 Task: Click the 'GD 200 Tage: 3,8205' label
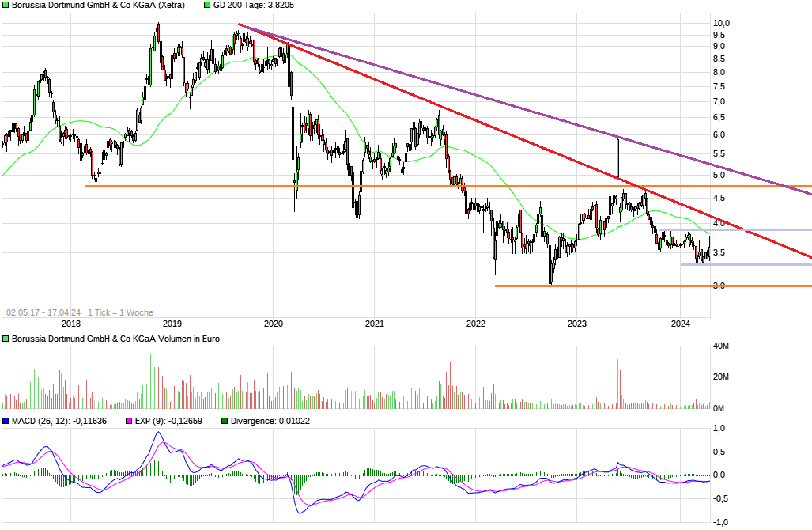254,6
